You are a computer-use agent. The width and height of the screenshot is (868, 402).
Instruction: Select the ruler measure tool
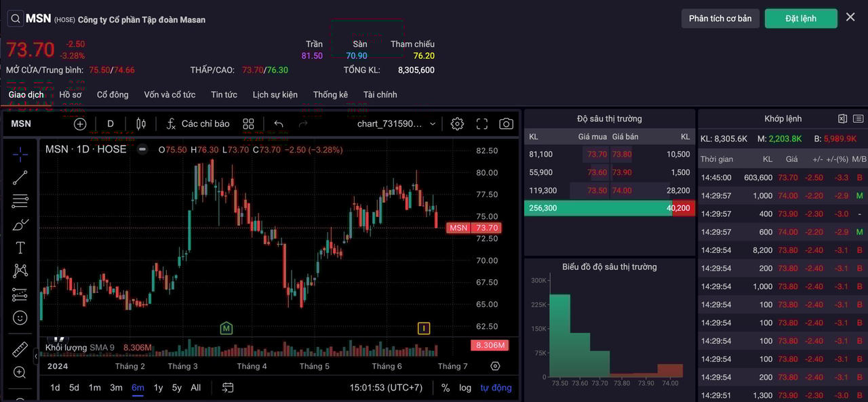pos(20,350)
